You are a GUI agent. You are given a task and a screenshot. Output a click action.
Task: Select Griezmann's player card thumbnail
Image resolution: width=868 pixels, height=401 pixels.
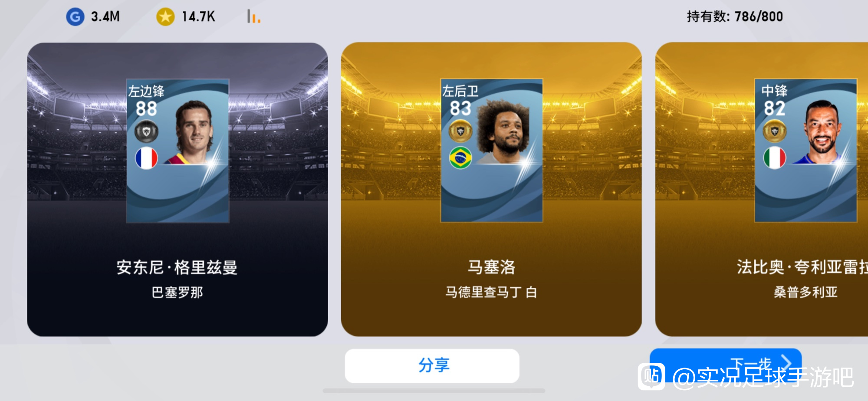(x=178, y=151)
